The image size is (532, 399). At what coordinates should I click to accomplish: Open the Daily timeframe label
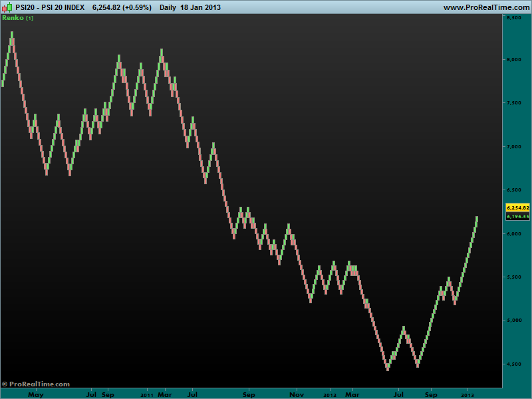click(x=168, y=7)
